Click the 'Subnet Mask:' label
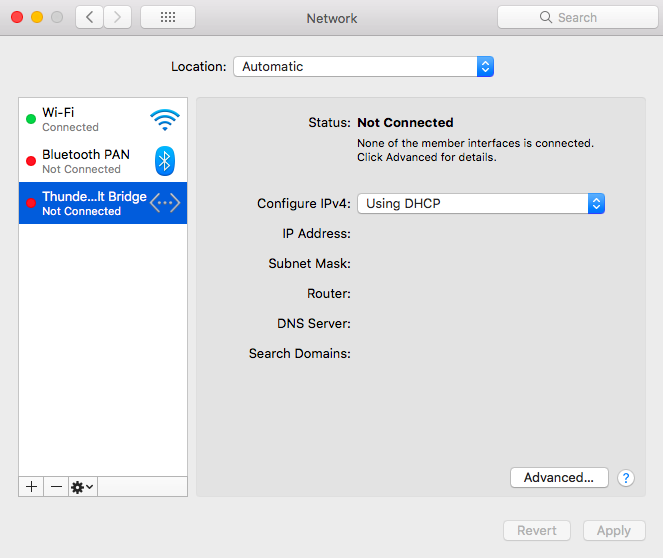663x558 pixels. (310, 264)
